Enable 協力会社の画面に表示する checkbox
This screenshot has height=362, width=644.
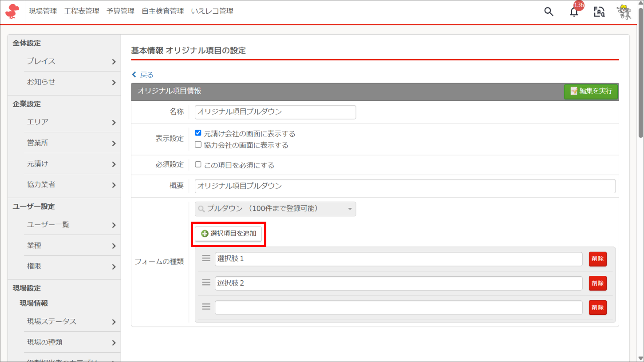coord(198,145)
